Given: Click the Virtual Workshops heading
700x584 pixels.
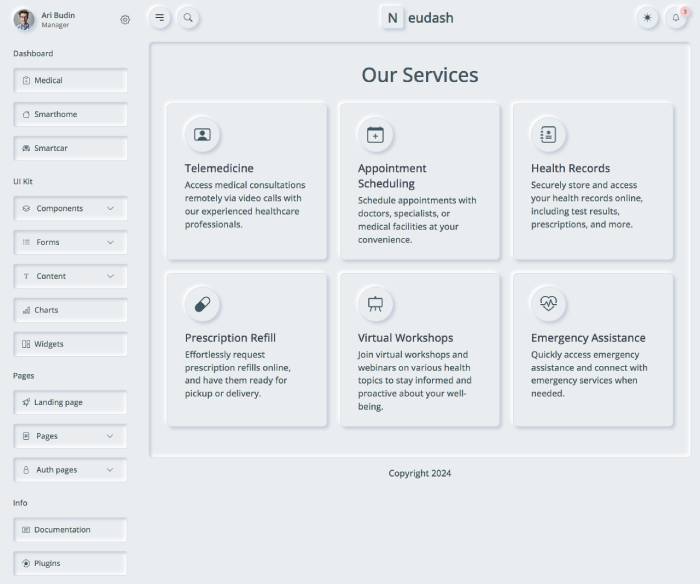Looking at the screenshot, I should [x=405, y=338].
